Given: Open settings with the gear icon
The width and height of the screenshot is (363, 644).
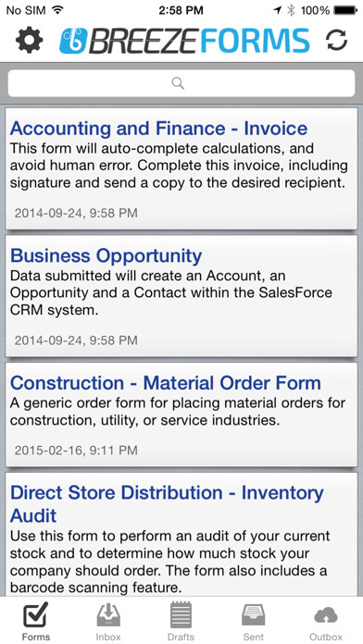Looking at the screenshot, I should tap(30, 40).
